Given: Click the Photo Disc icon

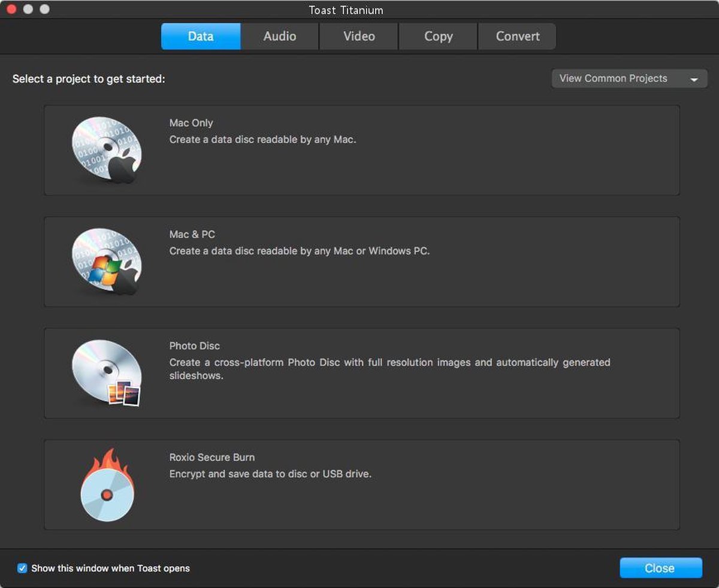Looking at the screenshot, I should 107,373.
